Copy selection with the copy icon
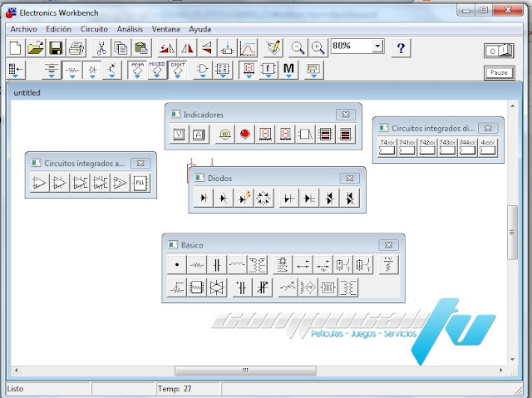Screen dimensions: 532x398 [x=121, y=48]
